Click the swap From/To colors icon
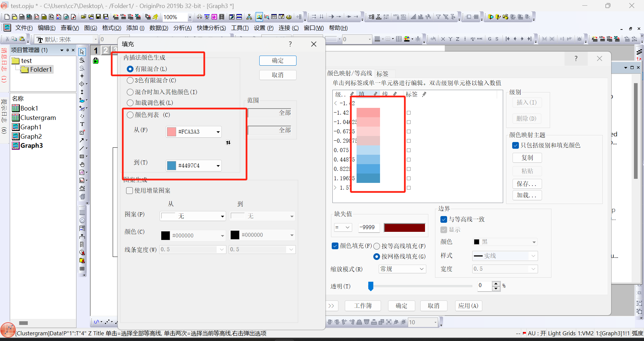Viewport: 644px width, 341px height. click(x=228, y=143)
